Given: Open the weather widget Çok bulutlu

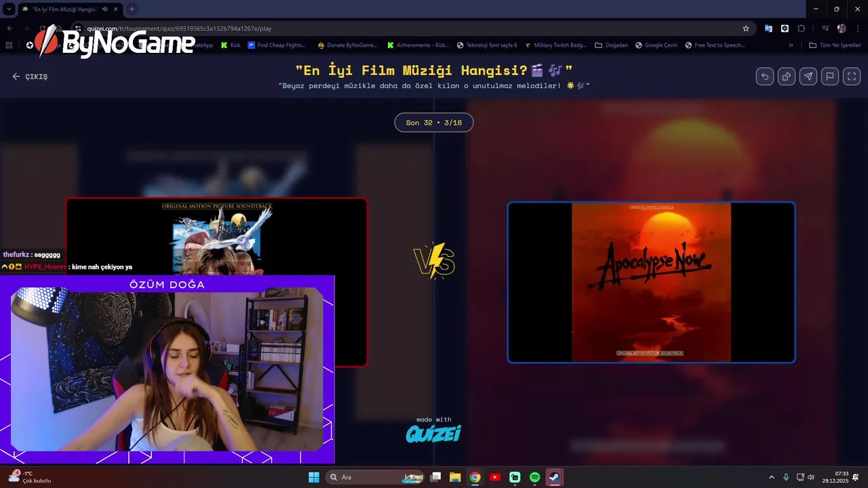Looking at the screenshot, I should click(x=31, y=477).
